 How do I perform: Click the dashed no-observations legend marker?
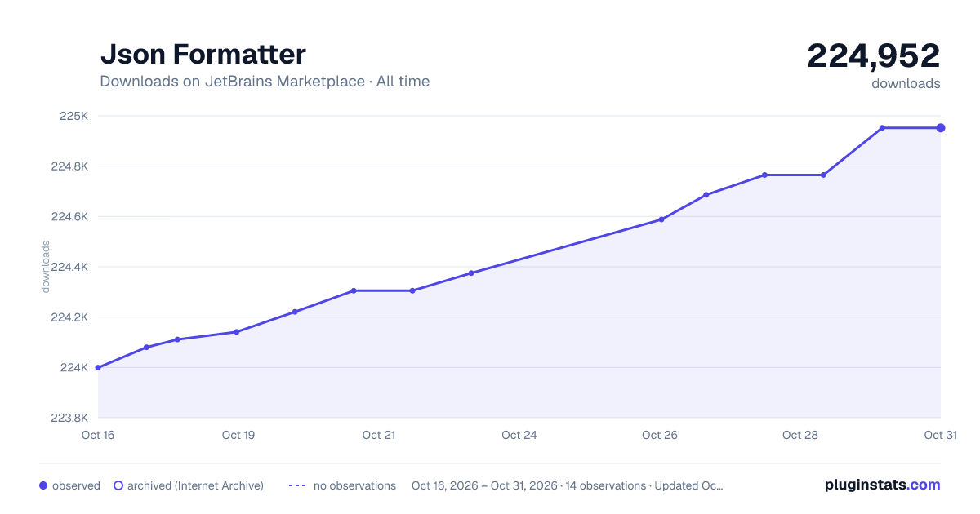[297, 485]
